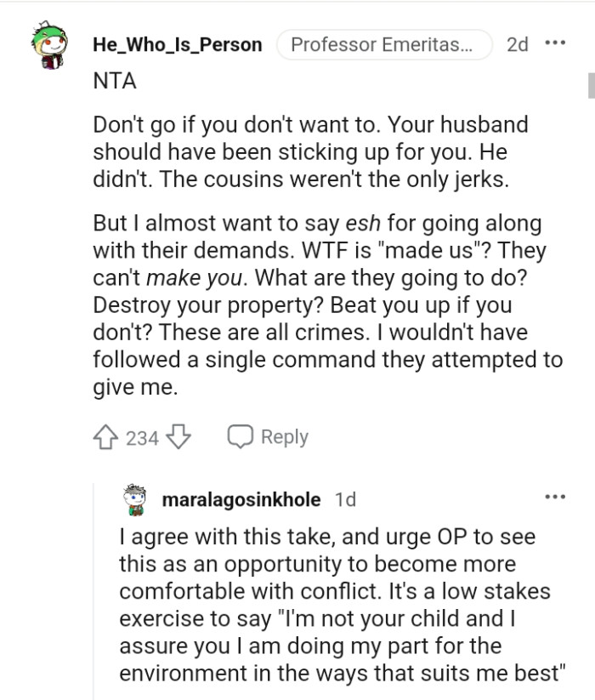
Task: Click the '2d' timestamp link
Action: (x=515, y=44)
